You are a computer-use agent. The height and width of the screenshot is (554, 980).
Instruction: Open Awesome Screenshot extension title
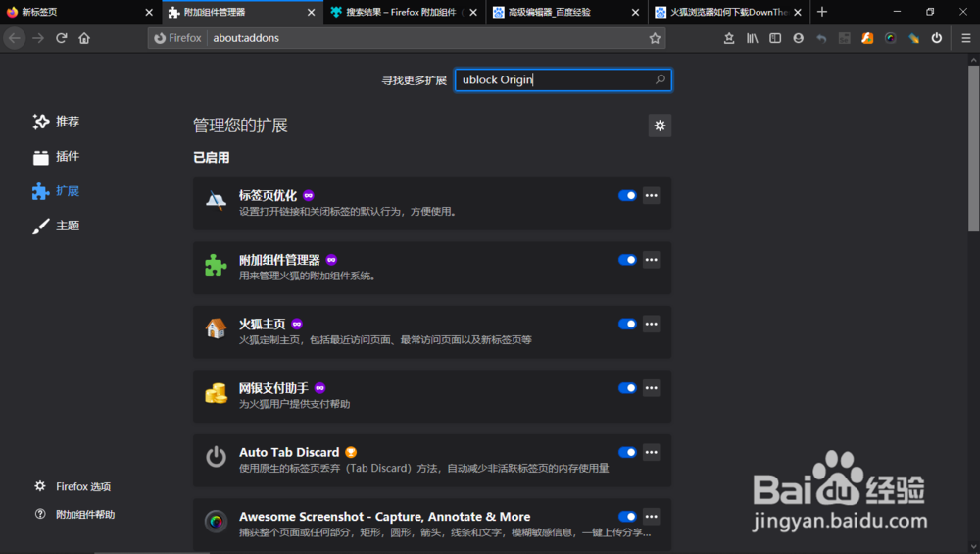click(384, 517)
